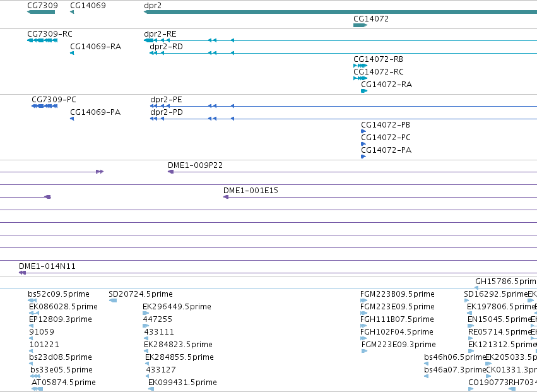Image resolution: width=537 pixels, height=392 pixels.
Task: Open the CG7309-RC transcript label
Action: [x=50, y=34]
